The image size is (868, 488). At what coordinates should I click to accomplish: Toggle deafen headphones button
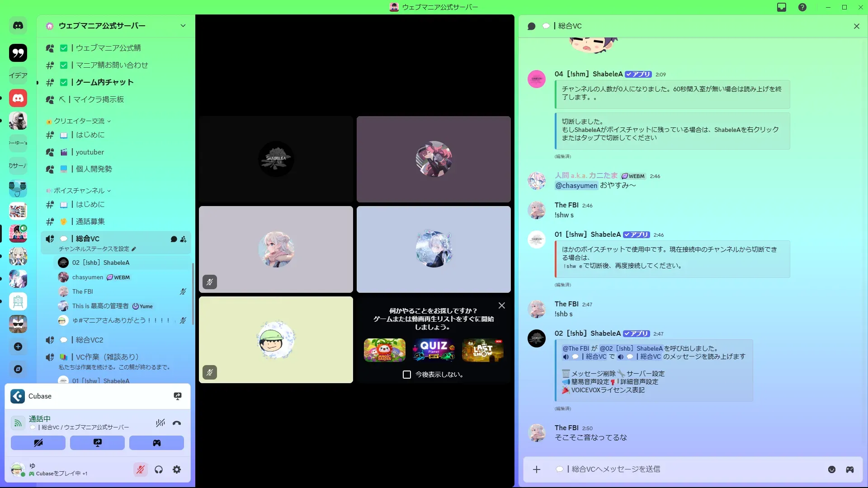(x=159, y=470)
